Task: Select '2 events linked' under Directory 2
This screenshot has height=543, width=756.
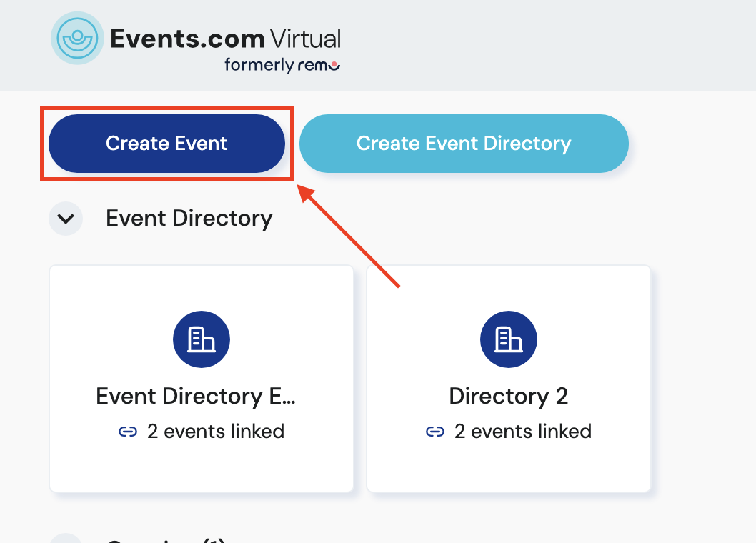Action: pyautogui.click(x=522, y=432)
